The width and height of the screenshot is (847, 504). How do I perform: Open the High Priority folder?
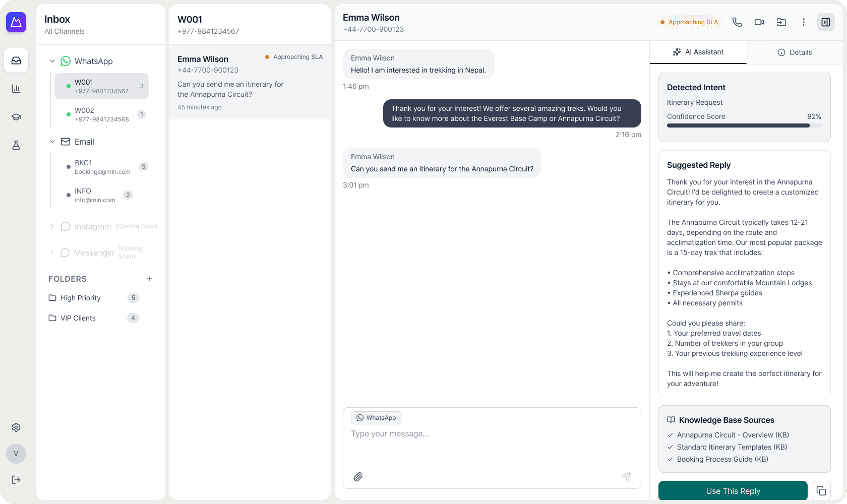(94, 298)
